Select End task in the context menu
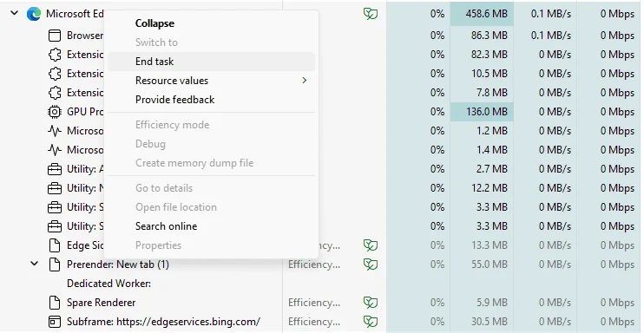644x333 pixels. pyautogui.click(x=211, y=62)
